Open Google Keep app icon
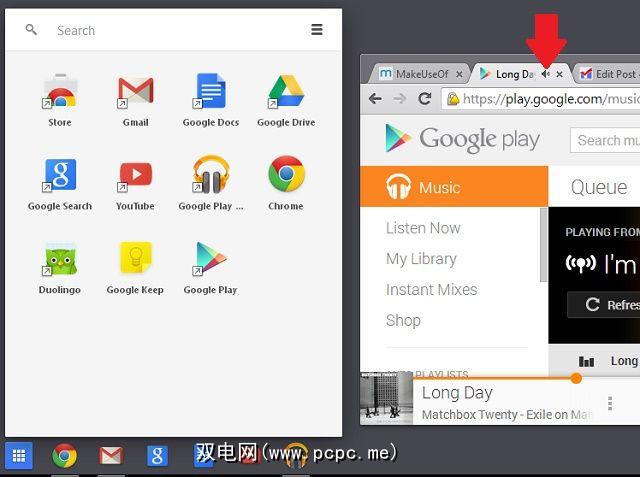The height and width of the screenshot is (477, 640). click(136, 257)
